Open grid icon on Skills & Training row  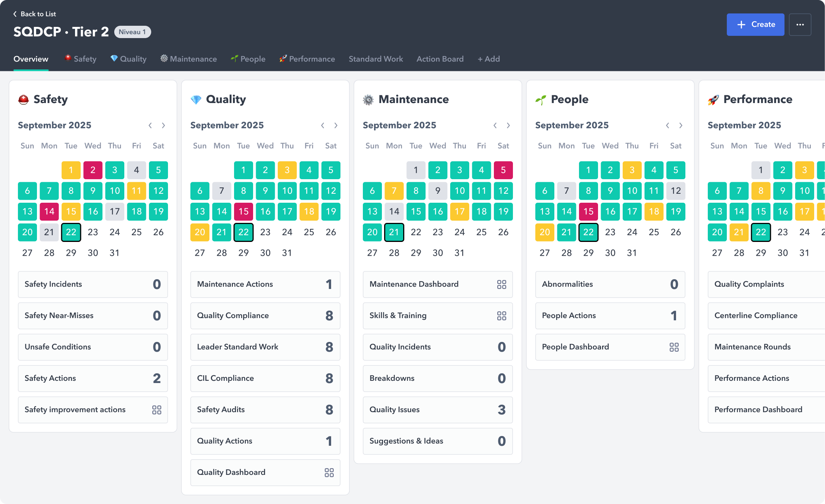click(x=502, y=316)
